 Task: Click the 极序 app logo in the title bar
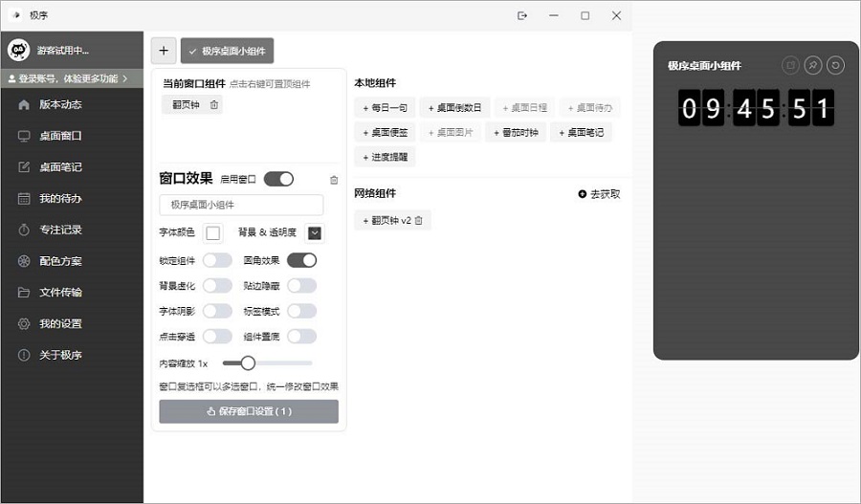click(16, 15)
